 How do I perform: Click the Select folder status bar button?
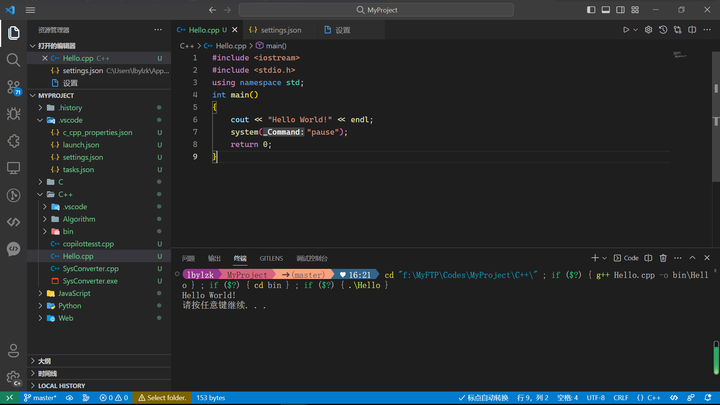(162, 398)
